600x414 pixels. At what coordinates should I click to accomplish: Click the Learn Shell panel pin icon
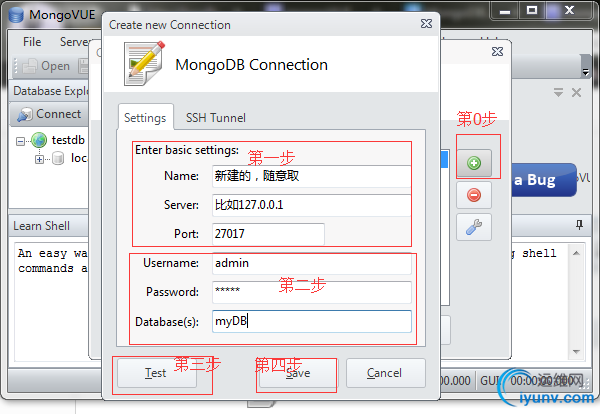[580, 225]
